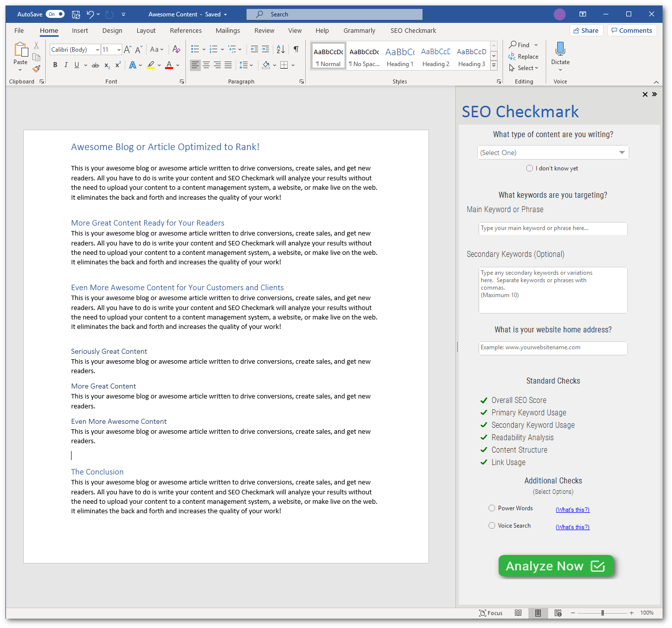The image size is (672, 628).
Task: Open the Borders dropdown arrow
Action: click(x=293, y=65)
